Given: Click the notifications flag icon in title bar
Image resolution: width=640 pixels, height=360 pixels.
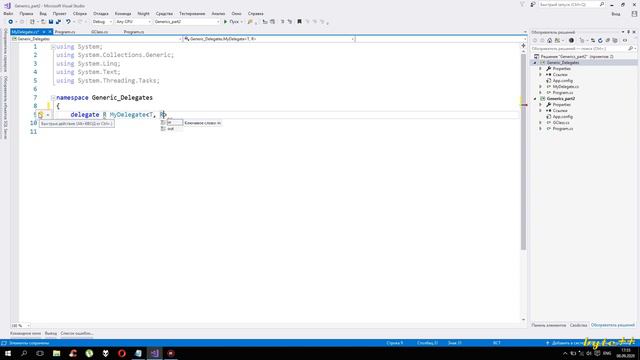Looking at the screenshot, I should click(x=522, y=4).
